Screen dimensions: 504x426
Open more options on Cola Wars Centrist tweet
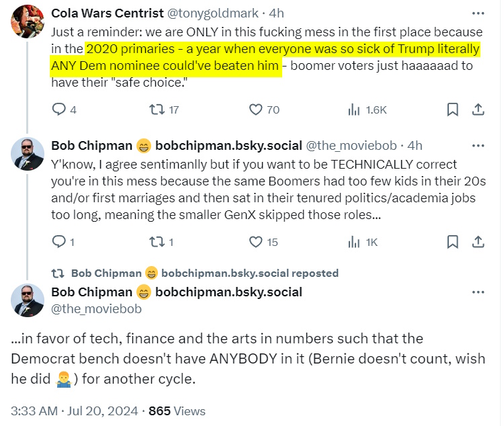coord(478,13)
